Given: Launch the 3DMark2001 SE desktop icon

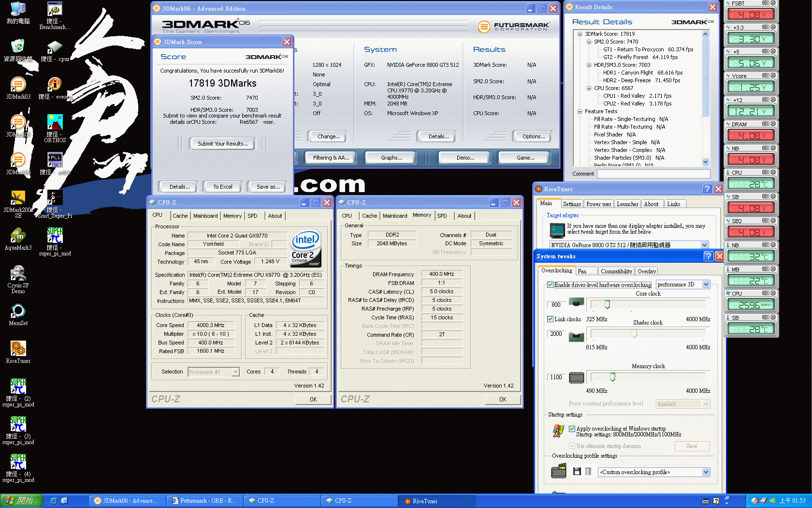Looking at the screenshot, I should [18, 204].
